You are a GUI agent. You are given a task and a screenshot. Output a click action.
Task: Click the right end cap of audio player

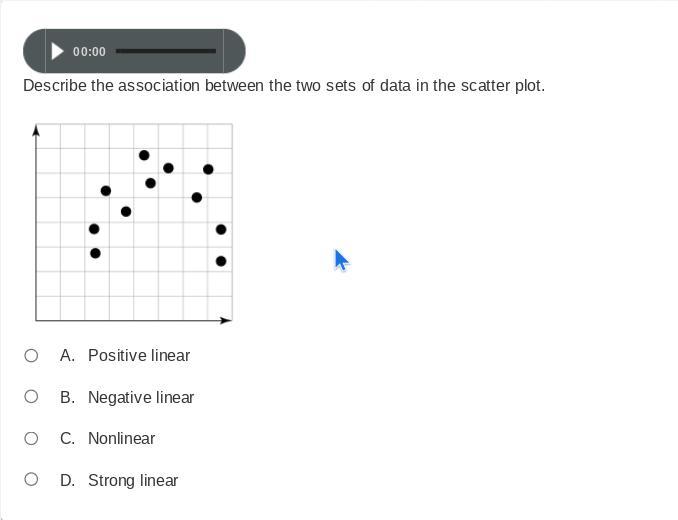[235, 51]
